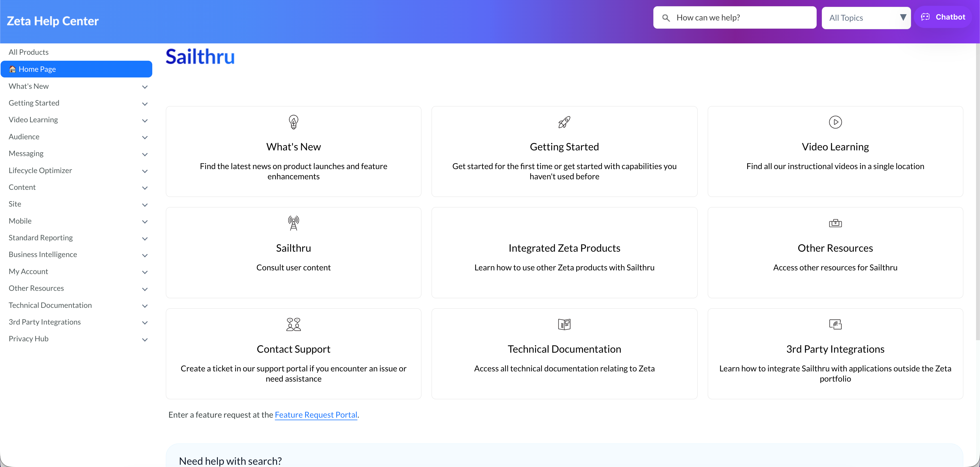Open Content in the sidebar menu
Screen dimensions: 980x467
[22, 187]
